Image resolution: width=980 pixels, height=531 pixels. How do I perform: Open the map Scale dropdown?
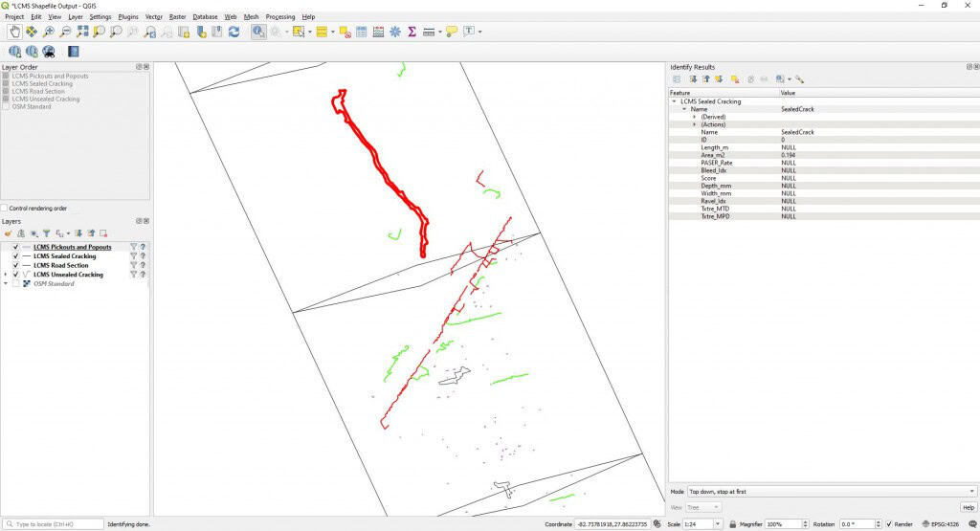point(718,524)
